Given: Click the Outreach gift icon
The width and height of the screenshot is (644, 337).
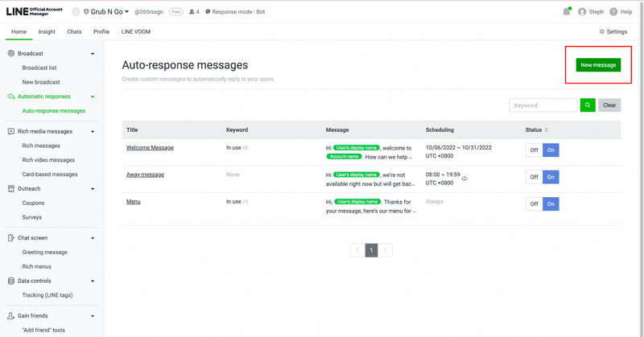Looking at the screenshot, I should 11,189.
